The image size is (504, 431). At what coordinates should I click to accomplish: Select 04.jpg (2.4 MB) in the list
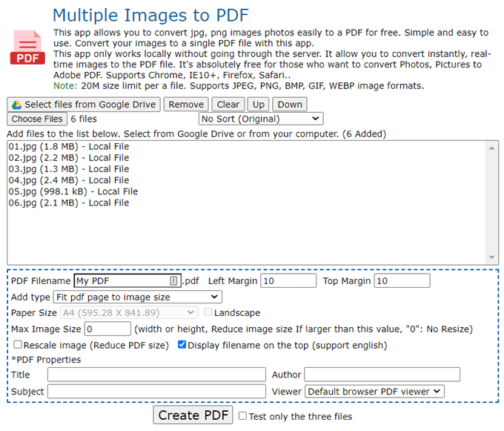69,180
